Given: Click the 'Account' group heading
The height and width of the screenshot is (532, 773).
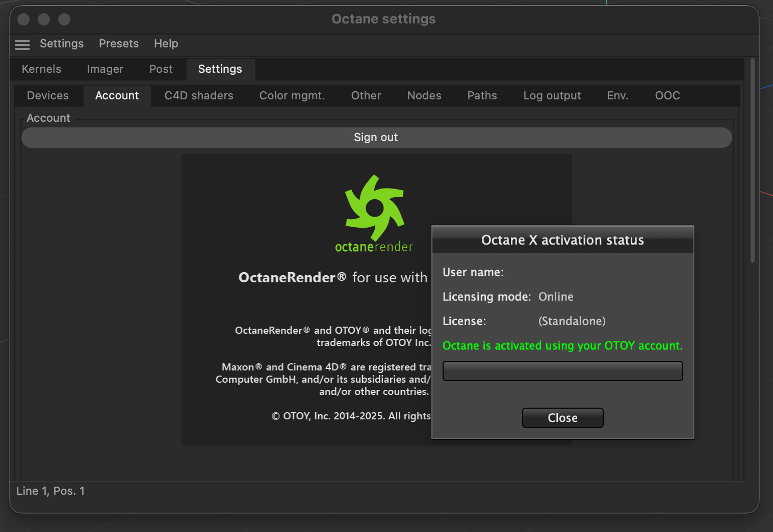Looking at the screenshot, I should coord(48,118).
